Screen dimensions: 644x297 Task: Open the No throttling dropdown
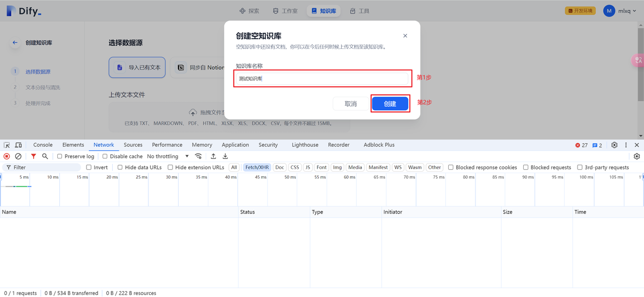pos(168,157)
